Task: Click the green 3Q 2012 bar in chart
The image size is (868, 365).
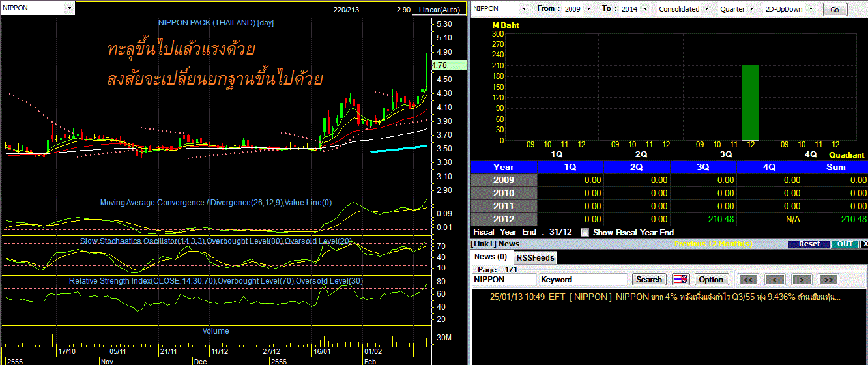Action: [750, 102]
